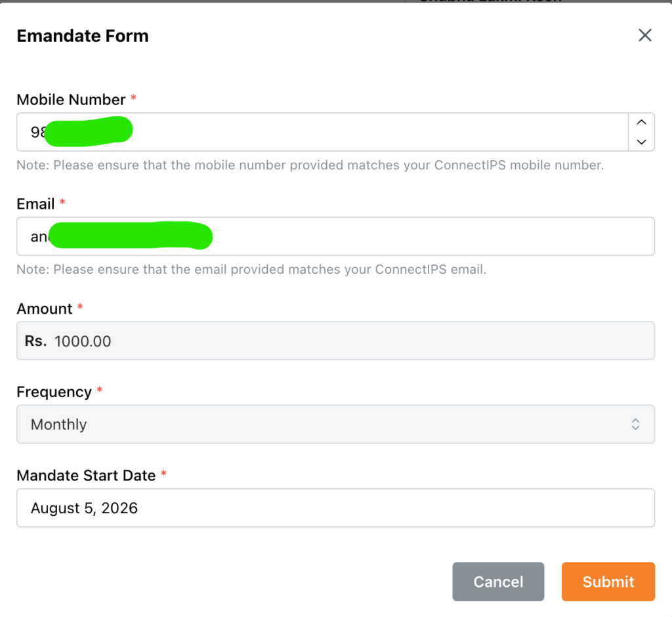The width and height of the screenshot is (672, 617).
Task: Click the Rs. currency prefix
Action: coord(35,341)
